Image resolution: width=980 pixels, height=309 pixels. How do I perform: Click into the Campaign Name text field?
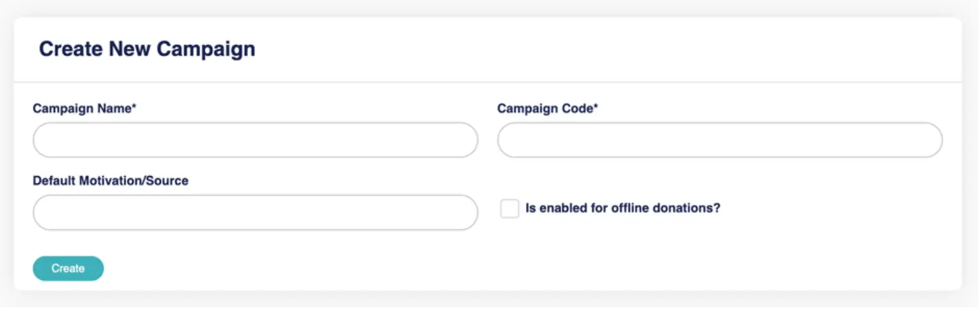[x=255, y=140]
